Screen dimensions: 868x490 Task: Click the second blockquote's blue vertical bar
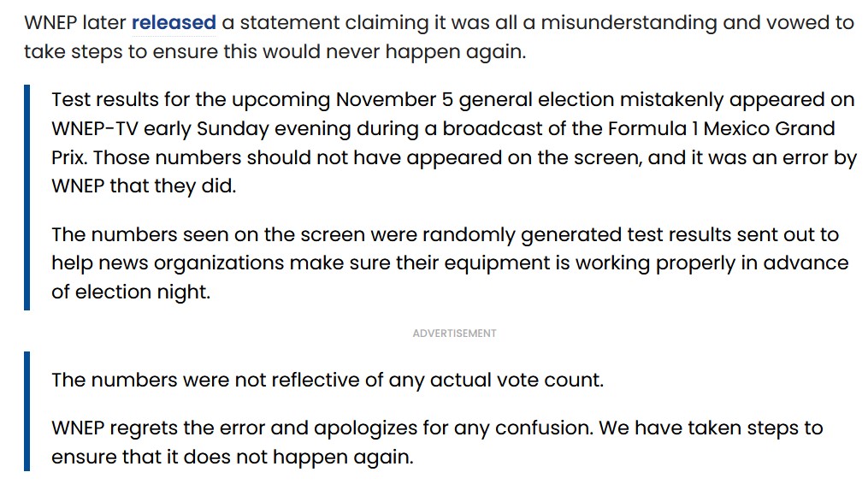point(27,411)
